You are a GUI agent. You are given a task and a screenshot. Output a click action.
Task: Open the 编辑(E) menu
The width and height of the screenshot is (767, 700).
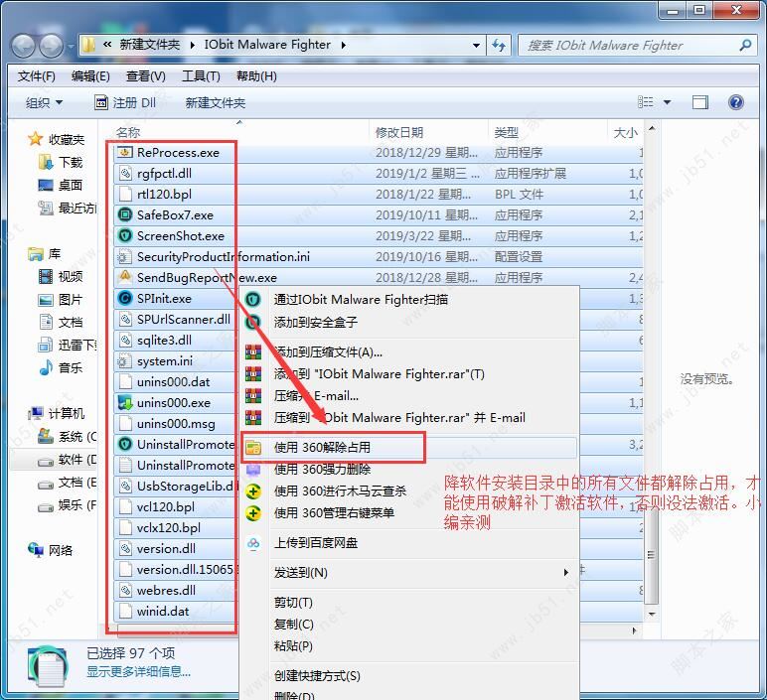point(90,76)
